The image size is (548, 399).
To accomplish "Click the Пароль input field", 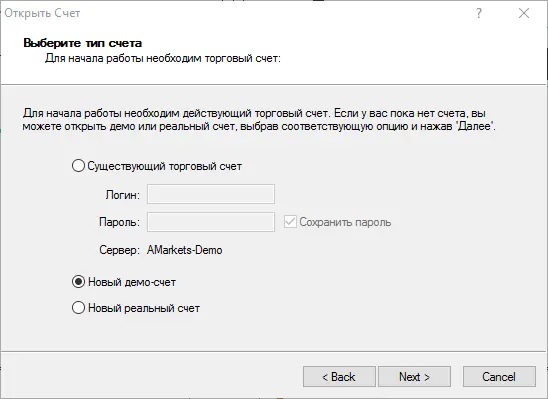I will 211,222.
